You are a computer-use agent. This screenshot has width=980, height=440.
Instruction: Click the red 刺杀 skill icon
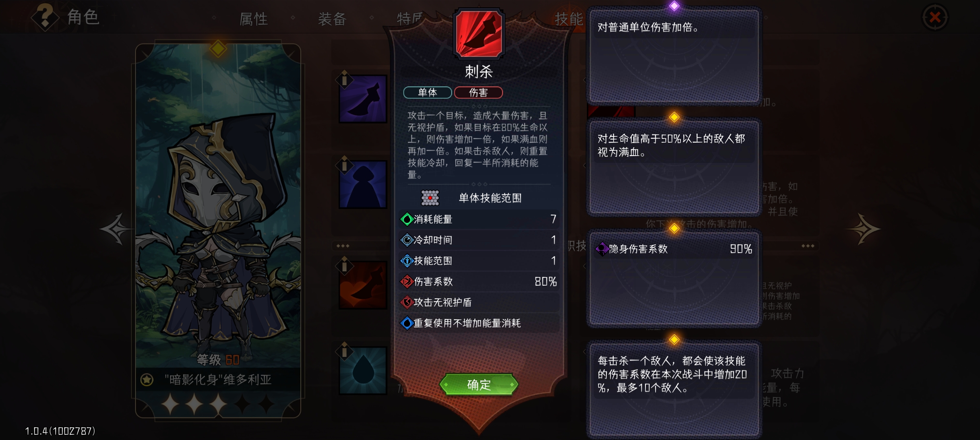pos(479,33)
